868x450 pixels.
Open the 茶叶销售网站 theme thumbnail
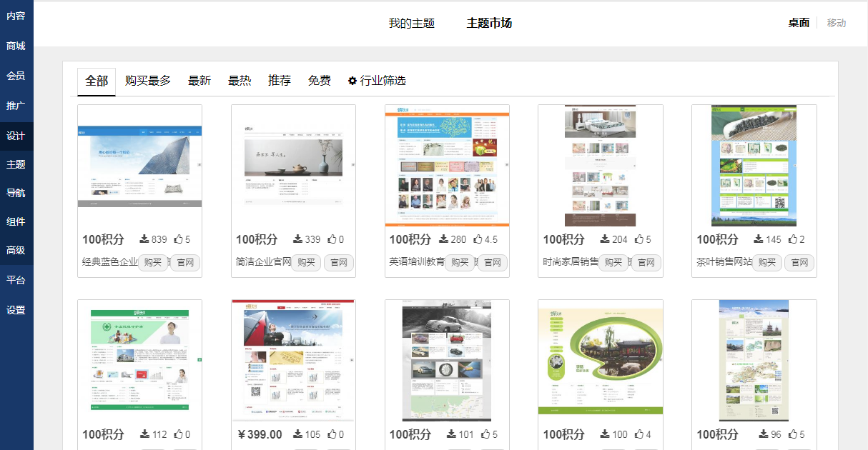coord(754,166)
